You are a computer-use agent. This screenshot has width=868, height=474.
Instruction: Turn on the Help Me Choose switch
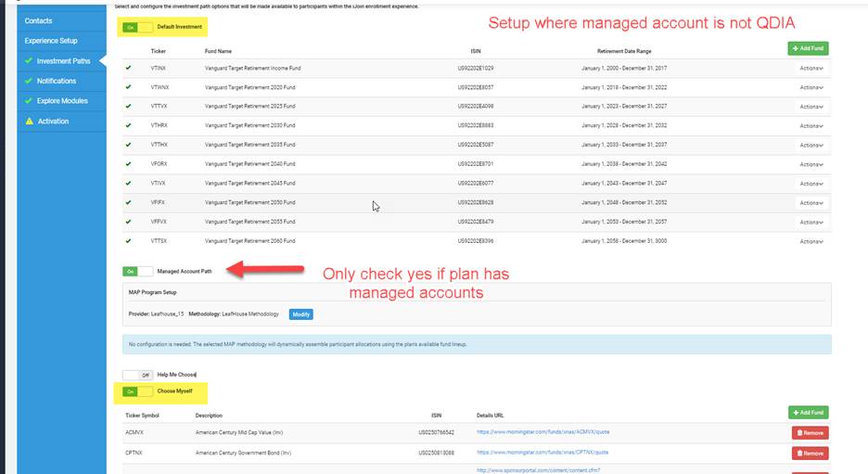click(x=137, y=375)
